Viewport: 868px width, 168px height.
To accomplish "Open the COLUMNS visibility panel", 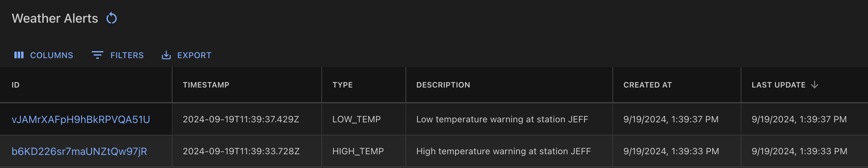I will (51, 55).
